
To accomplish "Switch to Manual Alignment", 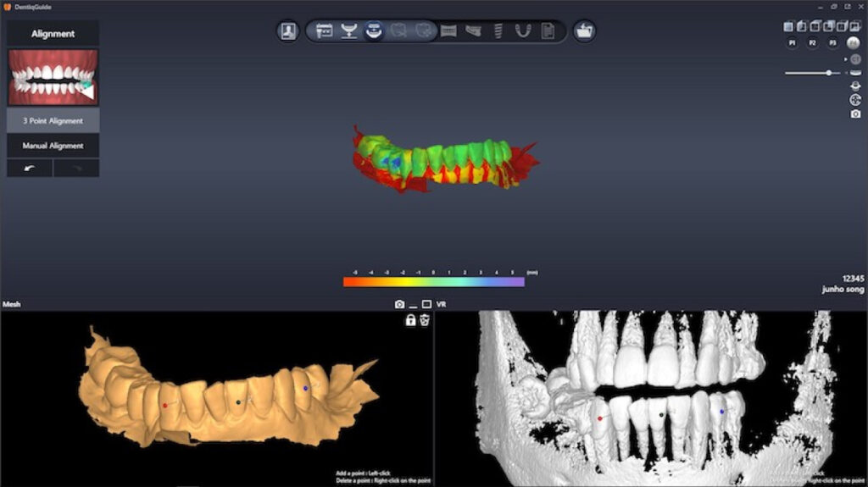I will coord(53,146).
